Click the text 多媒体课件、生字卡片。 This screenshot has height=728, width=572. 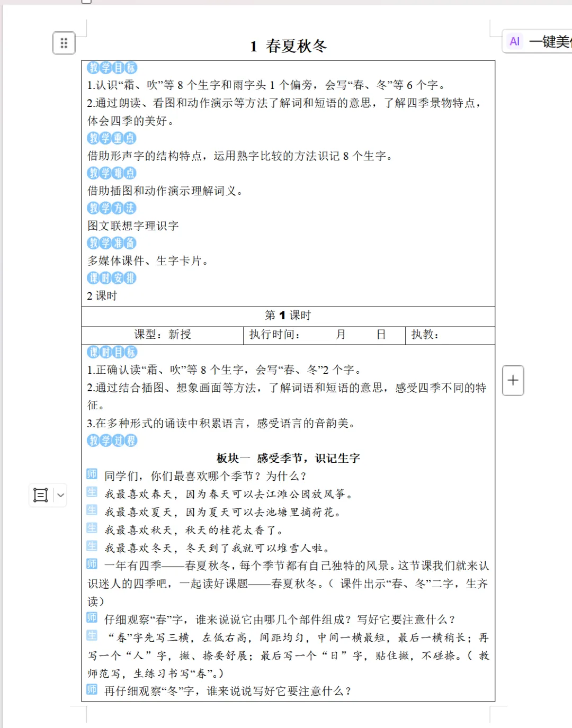click(149, 261)
